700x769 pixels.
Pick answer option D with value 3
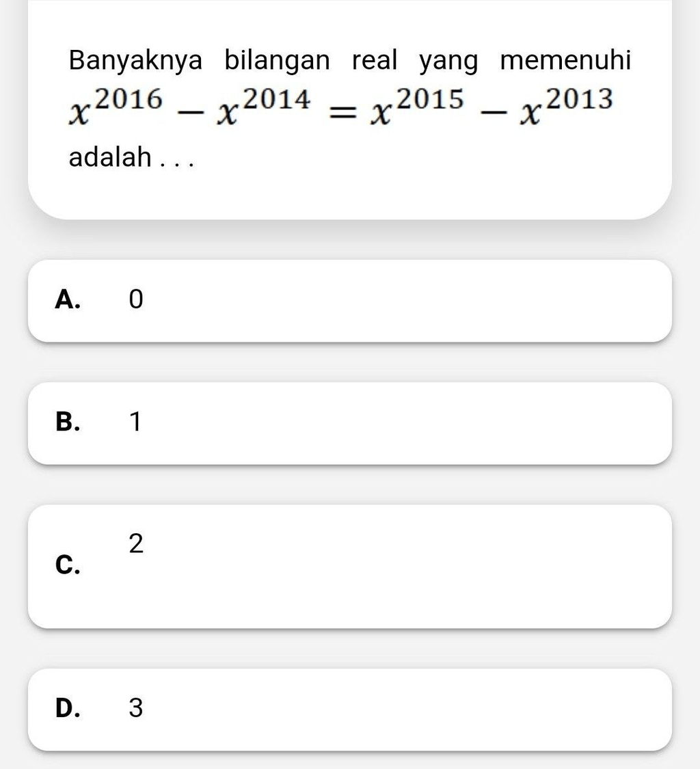tap(350, 710)
